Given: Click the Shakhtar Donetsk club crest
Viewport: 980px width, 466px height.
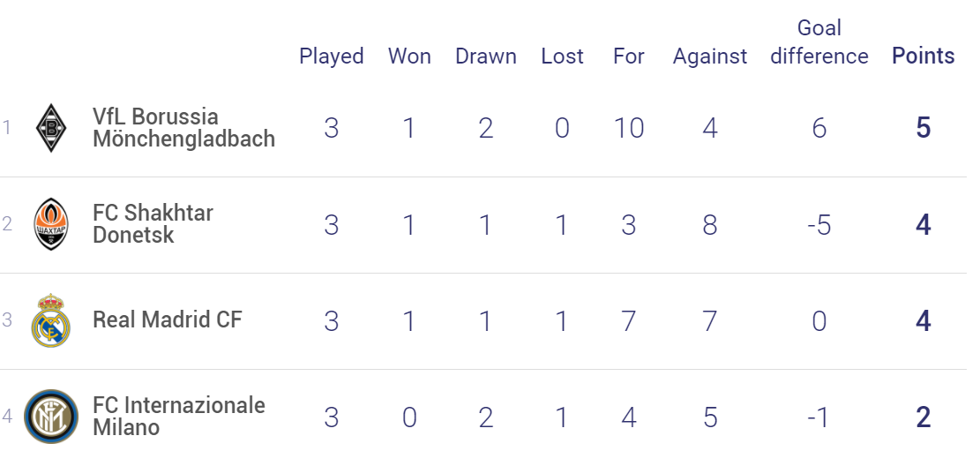Looking at the screenshot, I should [51, 224].
